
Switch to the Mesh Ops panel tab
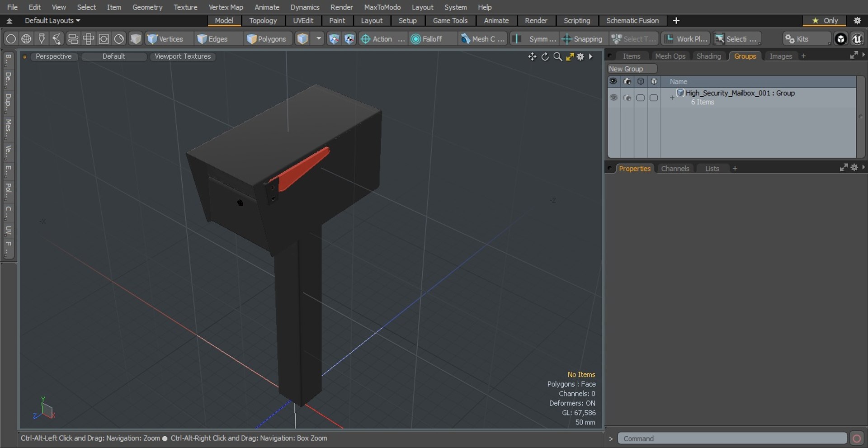[670, 56]
